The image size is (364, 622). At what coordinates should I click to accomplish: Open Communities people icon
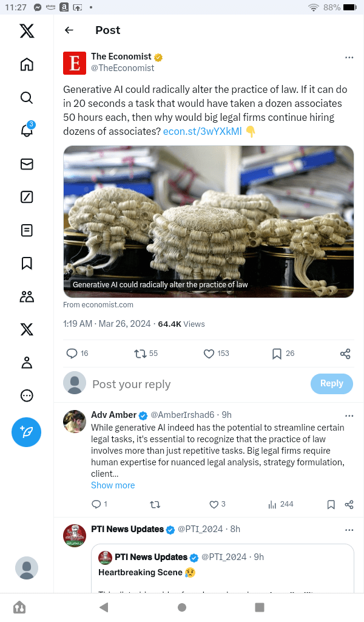pyautogui.click(x=27, y=296)
